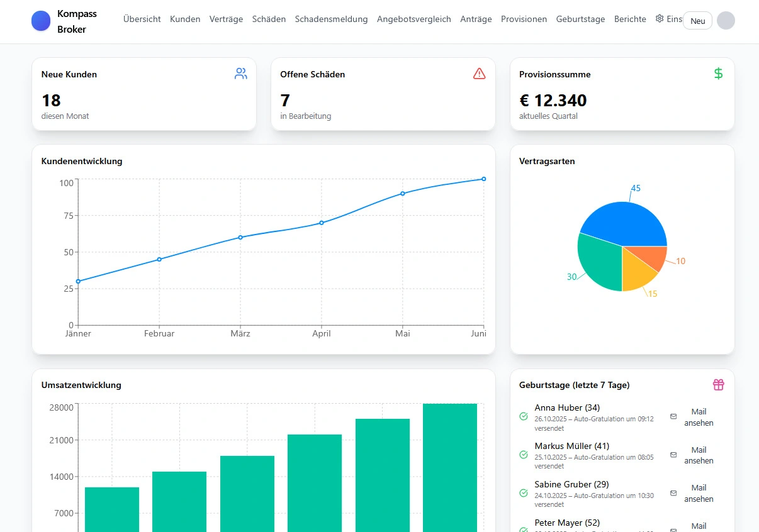Image resolution: width=759 pixels, height=532 pixels.
Task: Click the Mai data point on the Kundenentwicklung chart
Action: tap(403, 194)
